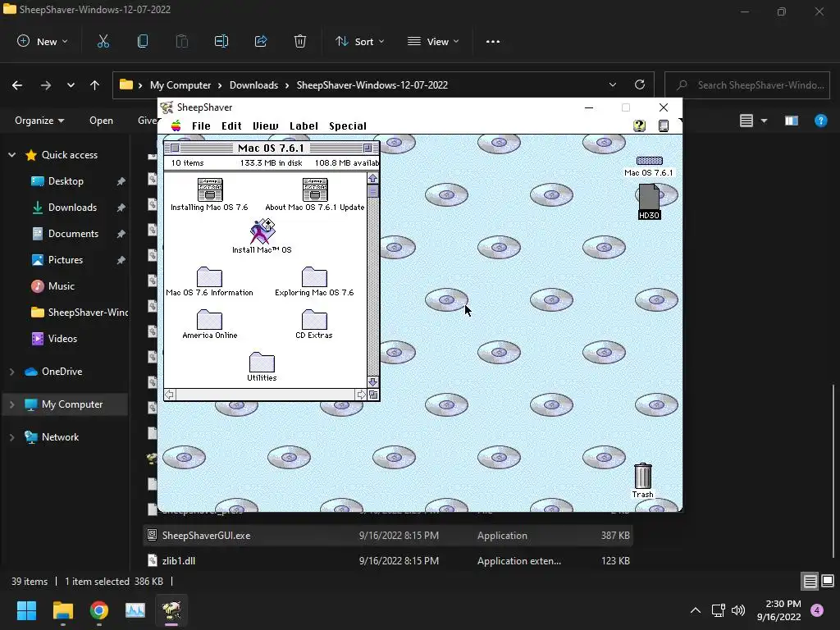Click the Mac OS Help balloon menu icon
This screenshot has width=840, height=630.
click(x=639, y=126)
